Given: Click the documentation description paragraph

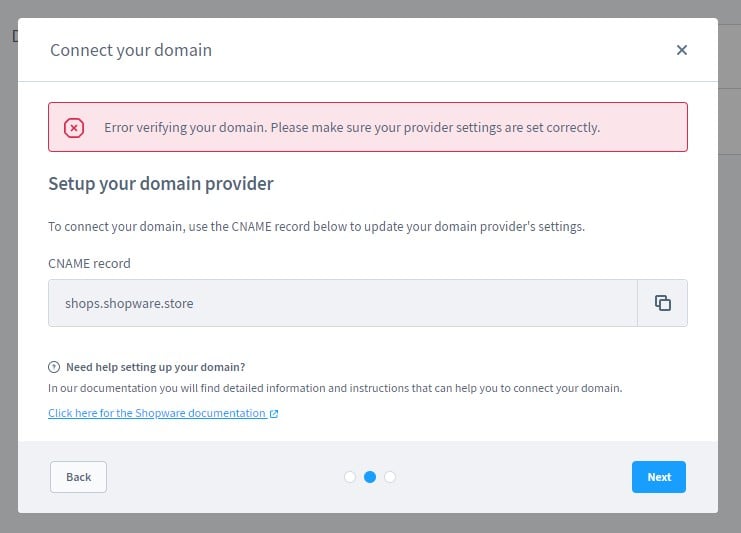Looking at the screenshot, I should [x=335, y=388].
